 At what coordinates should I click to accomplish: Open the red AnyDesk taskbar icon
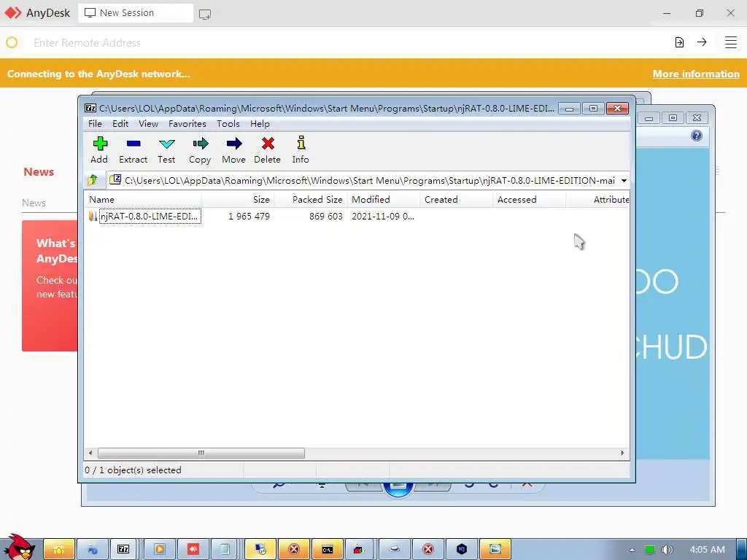[193, 549]
